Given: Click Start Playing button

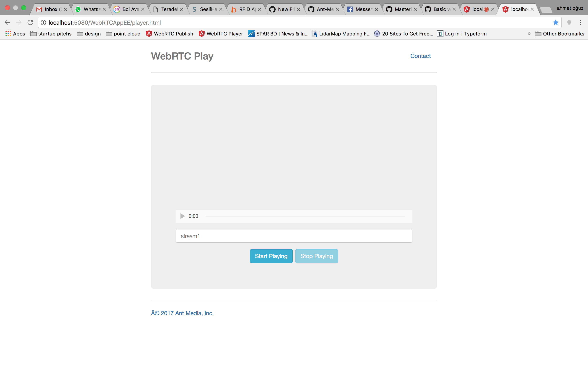Looking at the screenshot, I should click(x=271, y=256).
